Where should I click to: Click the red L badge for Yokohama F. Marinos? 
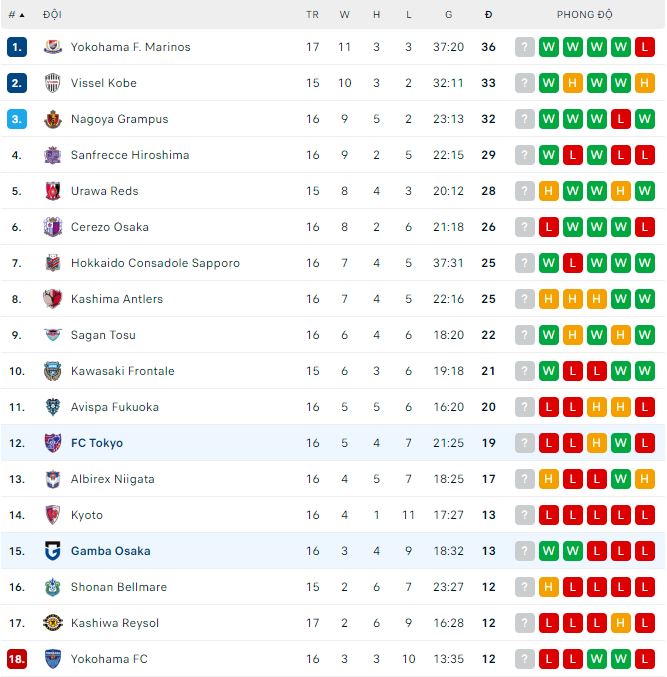tap(645, 47)
